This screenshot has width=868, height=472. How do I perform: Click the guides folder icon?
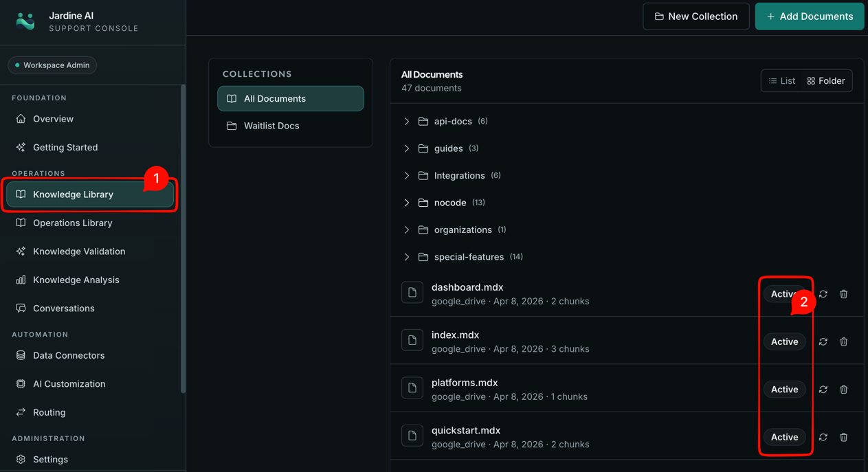[x=423, y=148]
